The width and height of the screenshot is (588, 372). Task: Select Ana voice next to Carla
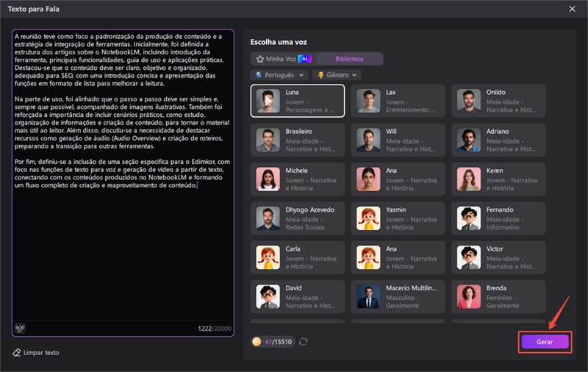pos(398,257)
